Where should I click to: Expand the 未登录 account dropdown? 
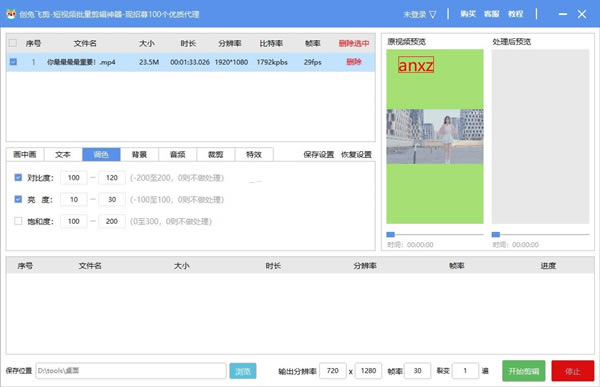[x=420, y=15]
